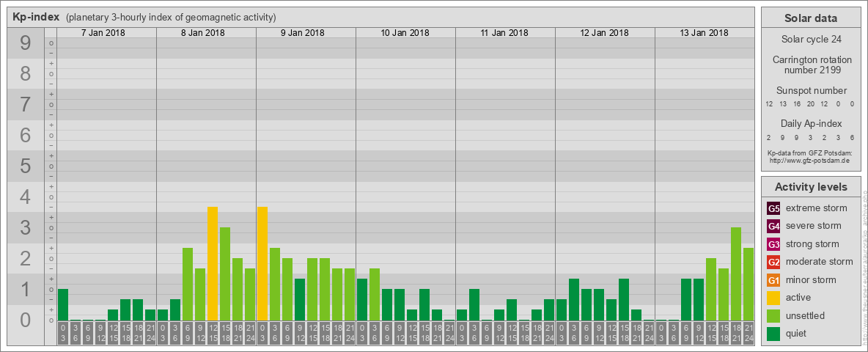Click the sunspot number value 20
The image size is (868, 352).
coord(810,104)
